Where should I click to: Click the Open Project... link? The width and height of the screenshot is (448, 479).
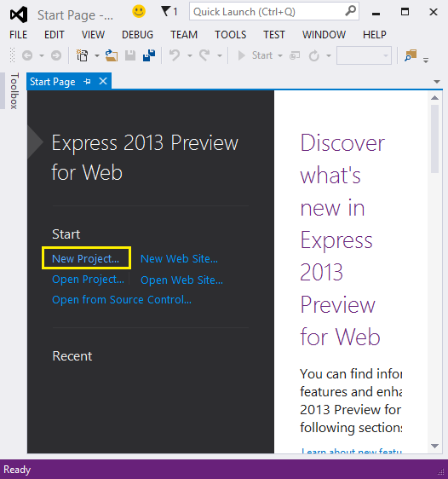pos(89,280)
